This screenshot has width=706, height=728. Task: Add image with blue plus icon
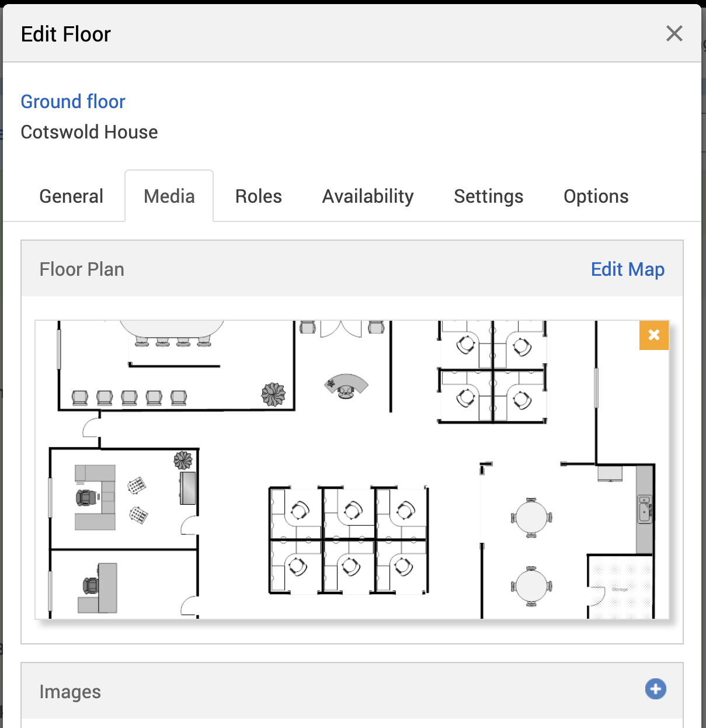[x=655, y=689]
